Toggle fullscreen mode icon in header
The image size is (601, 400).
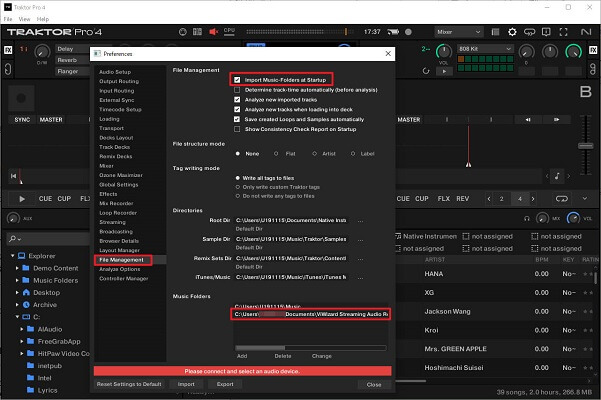(x=563, y=32)
